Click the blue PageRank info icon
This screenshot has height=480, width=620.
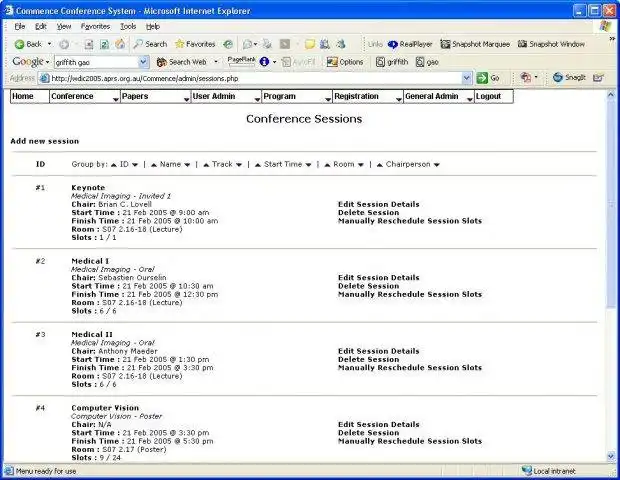point(264,62)
